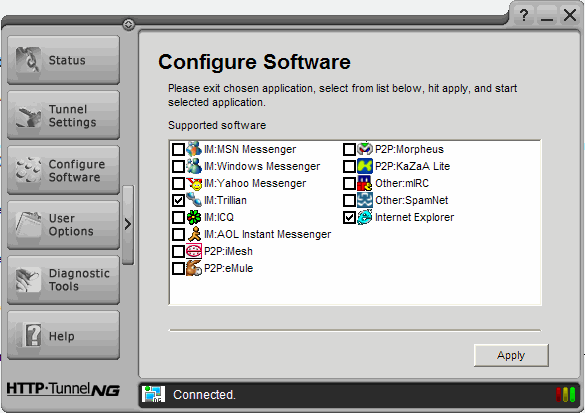Enable the IM:ICQ checkbox

pos(178,217)
